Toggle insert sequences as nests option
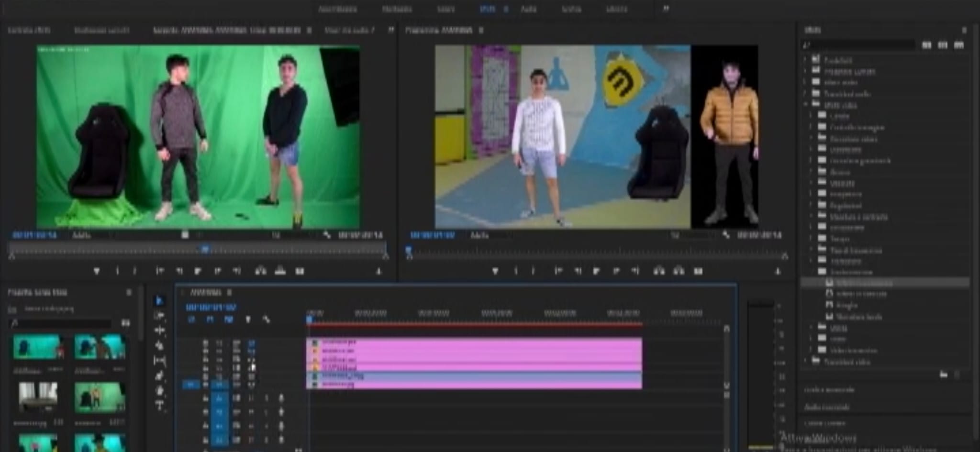Screen dimensions: 980x452 point(191,319)
